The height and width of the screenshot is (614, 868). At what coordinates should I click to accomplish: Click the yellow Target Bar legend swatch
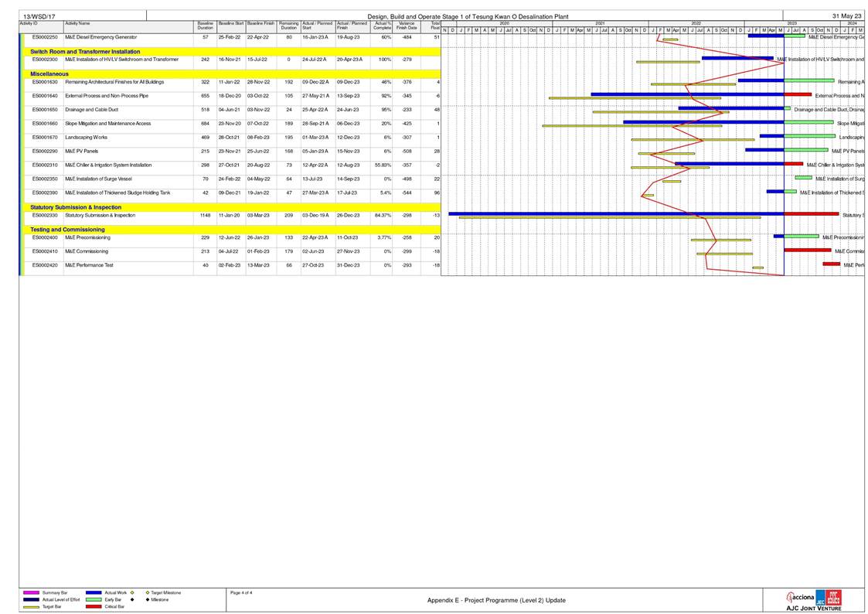[32, 607]
